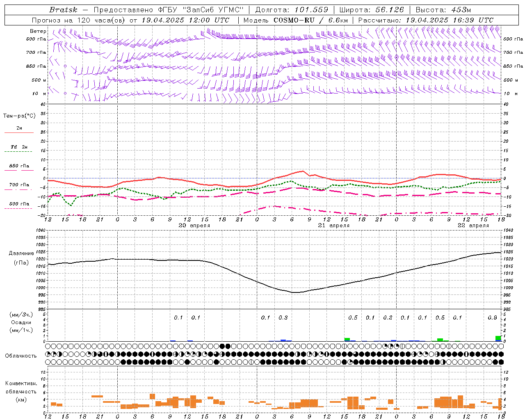Click the 500 гПа entry in temperature legend
The height and width of the screenshot is (420, 525).
(x=19, y=204)
